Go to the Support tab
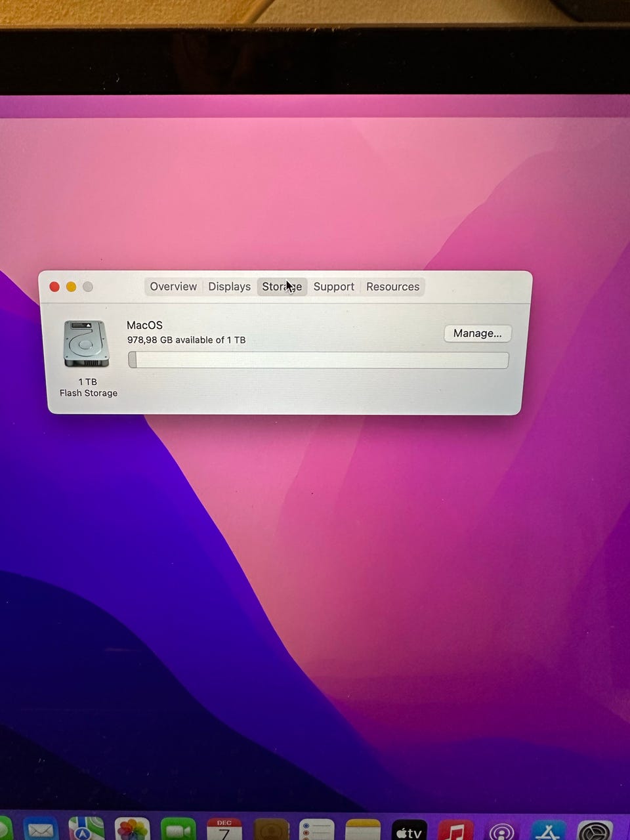Screen dimensions: 630x840 pyautogui.click(x=333, y=287)
